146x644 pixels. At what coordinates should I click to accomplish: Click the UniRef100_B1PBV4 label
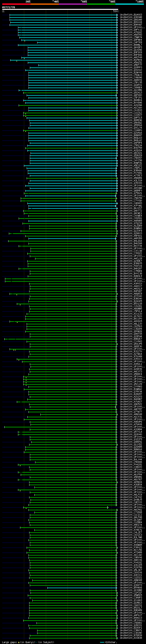[131, 60]
